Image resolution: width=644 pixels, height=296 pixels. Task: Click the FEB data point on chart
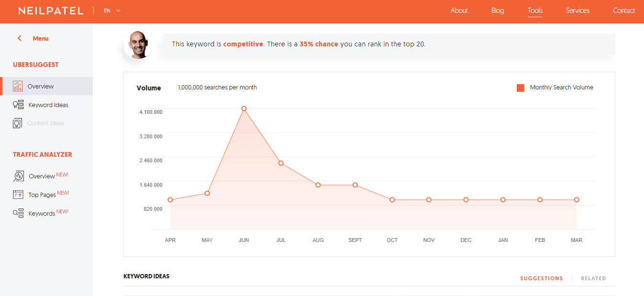pyautogui.click(x=540, y=200)
